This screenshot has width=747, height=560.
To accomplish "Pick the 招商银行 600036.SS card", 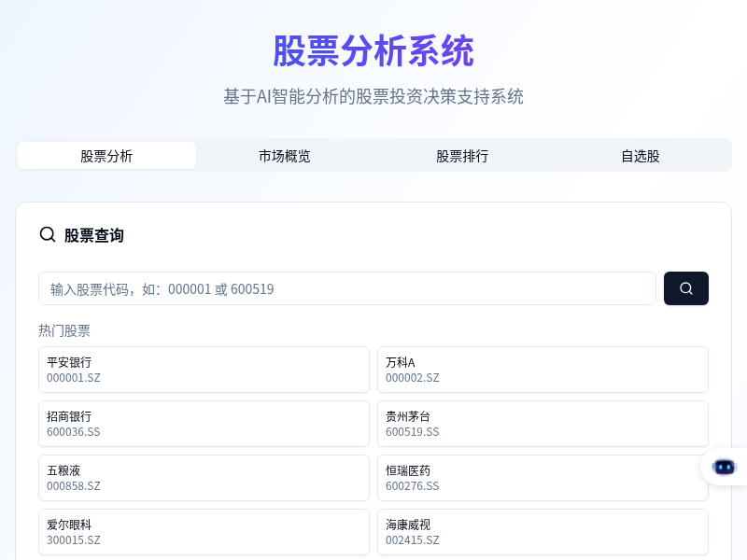I will tap(204, 424).
